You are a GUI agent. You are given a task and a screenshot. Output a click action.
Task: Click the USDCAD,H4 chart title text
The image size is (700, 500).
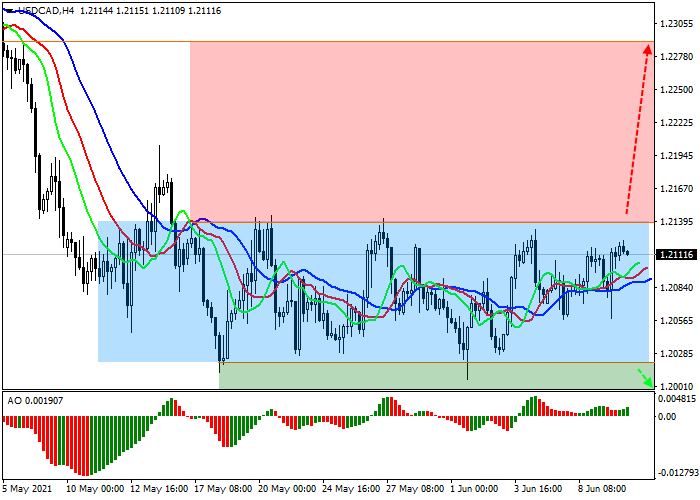point(46,11)
